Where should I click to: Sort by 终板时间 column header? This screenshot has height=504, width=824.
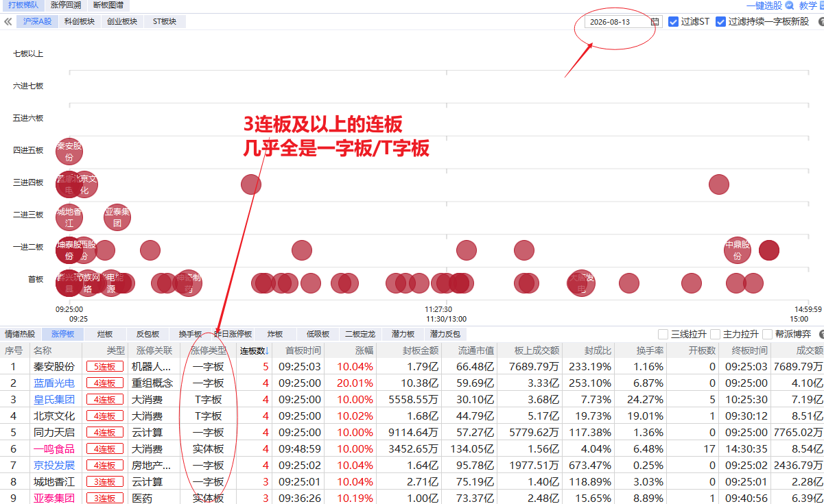[749, 350]
